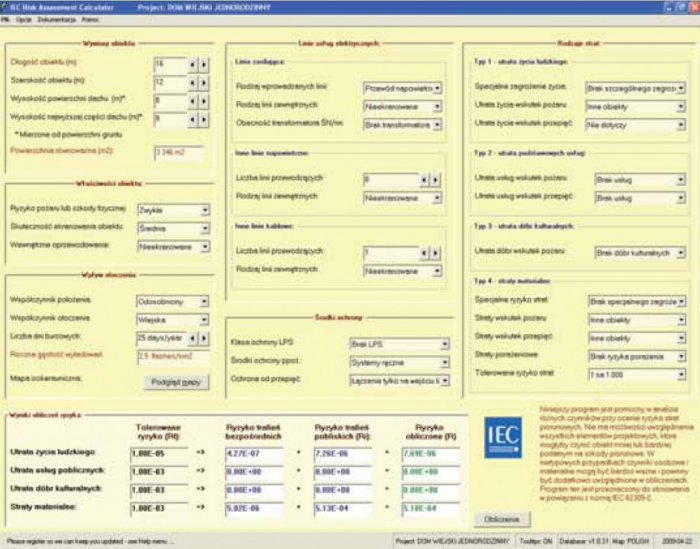Screen dimensions: 700x549
Task: Click the 'Please register' status bar message
Action: pyautogui.click(x=90, y=541)
